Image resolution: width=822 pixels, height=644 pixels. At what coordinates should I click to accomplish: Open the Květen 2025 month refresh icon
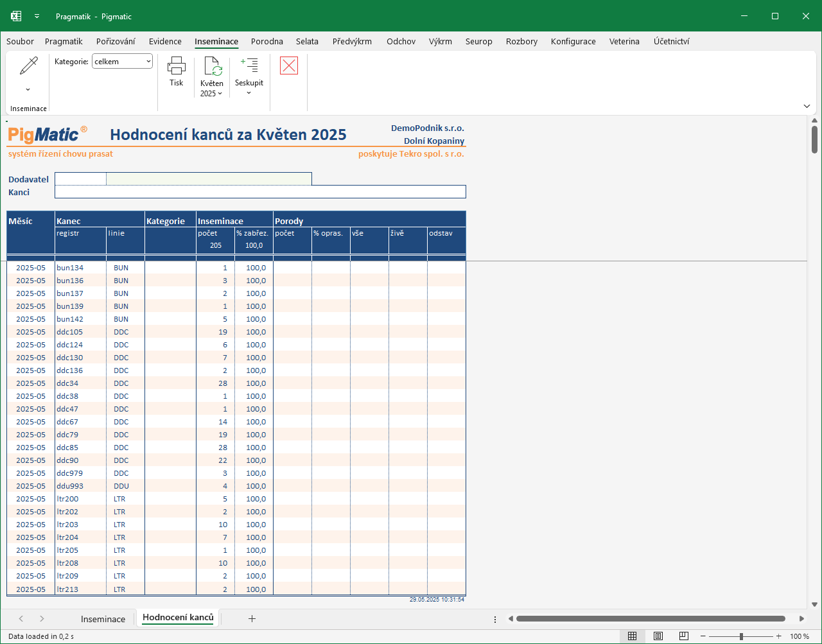pyautogui.click(x=213, y=66)
